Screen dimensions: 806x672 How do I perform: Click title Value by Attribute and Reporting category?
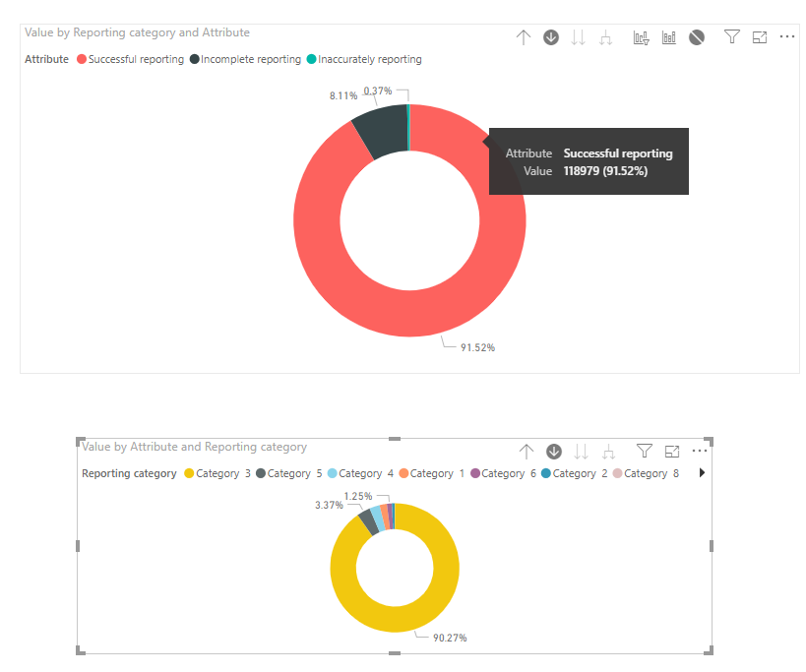[194, 447]
